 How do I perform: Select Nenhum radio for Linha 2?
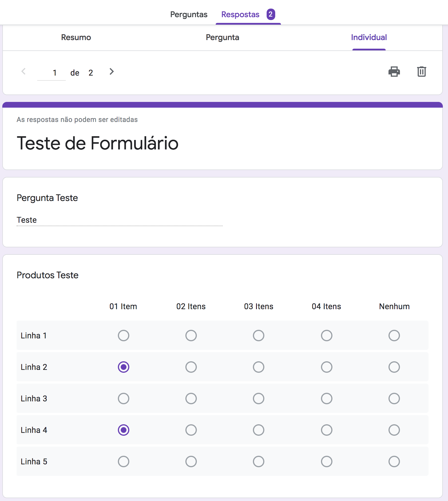(x=394, y=367)
